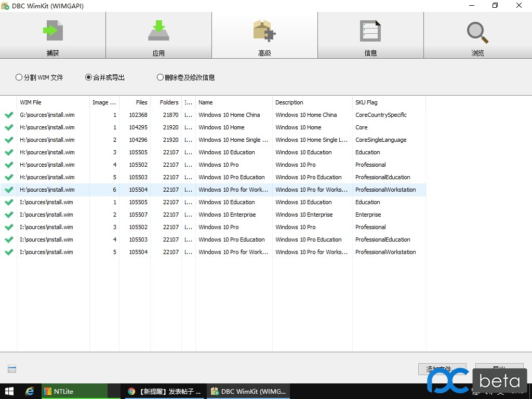
Task: Select the 分割 WIM 文件 radio option
Action: point(39,77)
